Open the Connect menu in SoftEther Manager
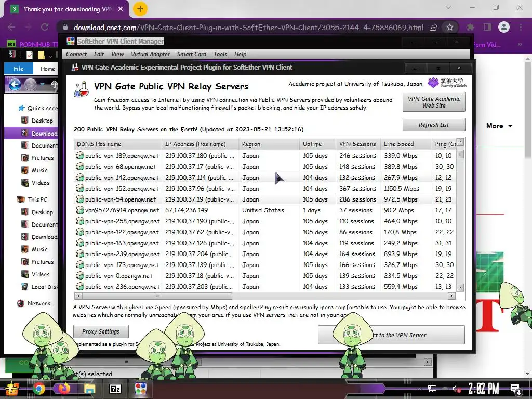 click(76, 54)
